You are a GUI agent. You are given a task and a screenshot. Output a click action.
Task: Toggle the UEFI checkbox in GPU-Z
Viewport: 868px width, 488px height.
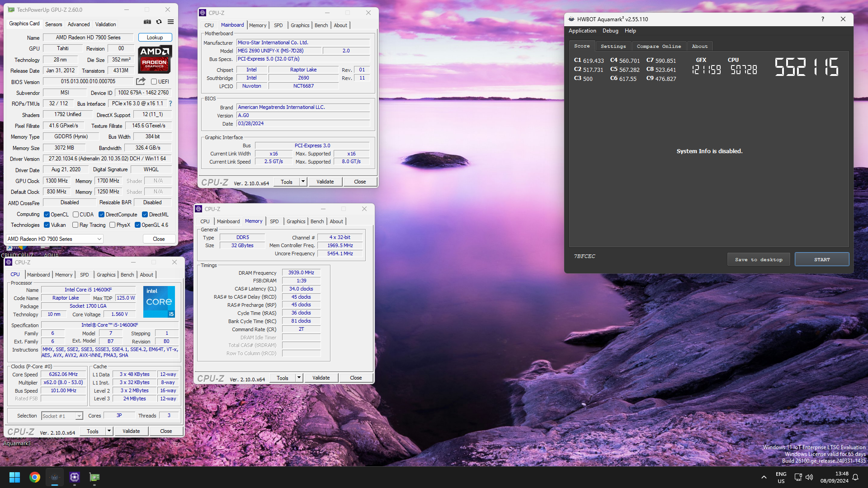click(x=154, y=82)
